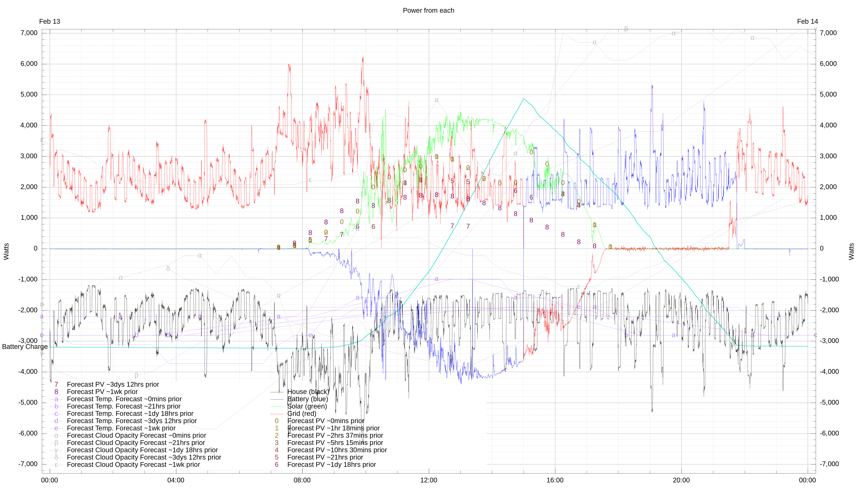Image resolution: width=868 pixels, height=488 pixels.
Task: Click the 'a' marker for Temp. Forecast ~0mins prior
Action: tap(56, 399)
